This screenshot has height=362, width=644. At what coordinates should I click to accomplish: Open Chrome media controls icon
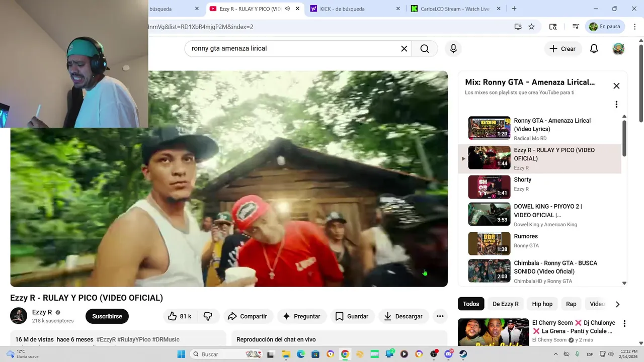click(x=575, y=27)
